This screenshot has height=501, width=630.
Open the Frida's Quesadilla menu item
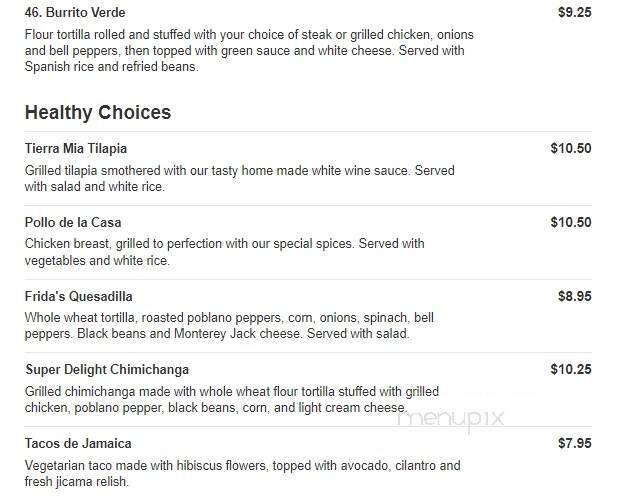tap(79, 296)
